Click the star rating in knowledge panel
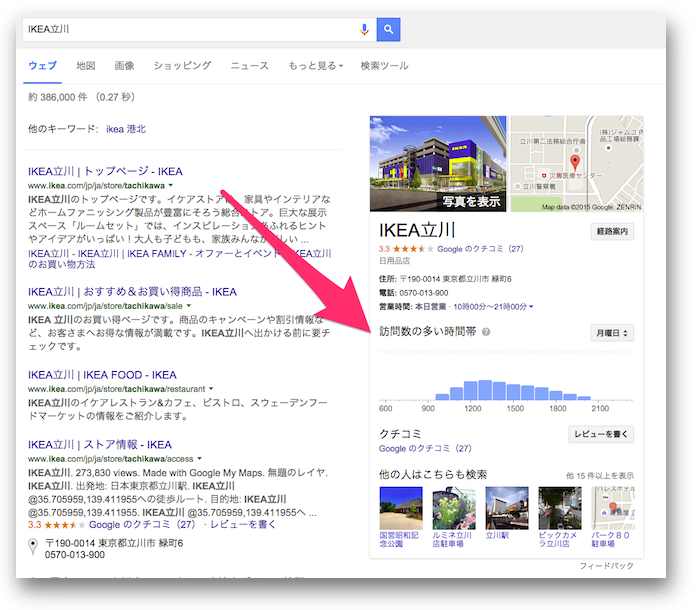This screenshot has width=696, height=610. 412,249
